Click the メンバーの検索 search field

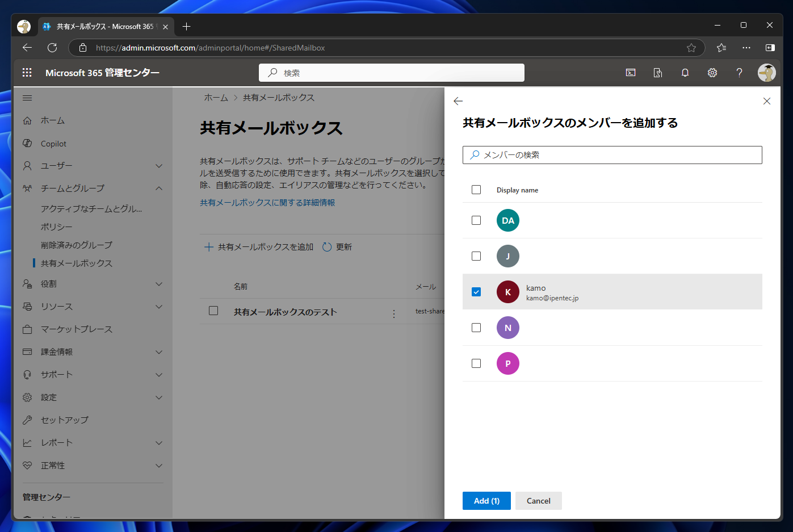tap(612, 154)
